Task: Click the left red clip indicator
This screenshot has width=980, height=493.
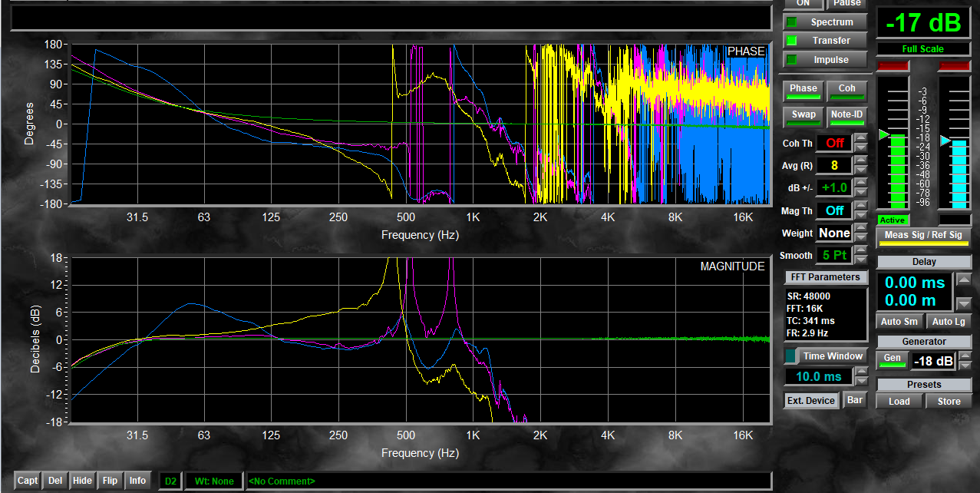Action: 892,66
